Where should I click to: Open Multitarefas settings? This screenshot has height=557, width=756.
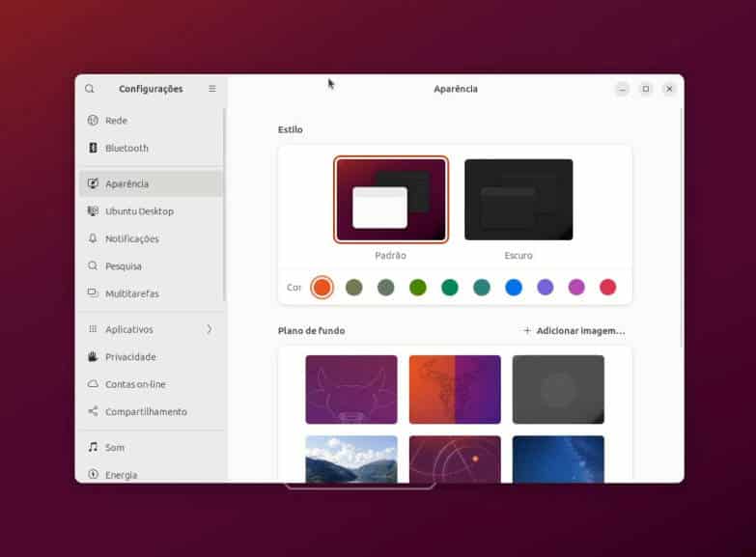(152, 293)
